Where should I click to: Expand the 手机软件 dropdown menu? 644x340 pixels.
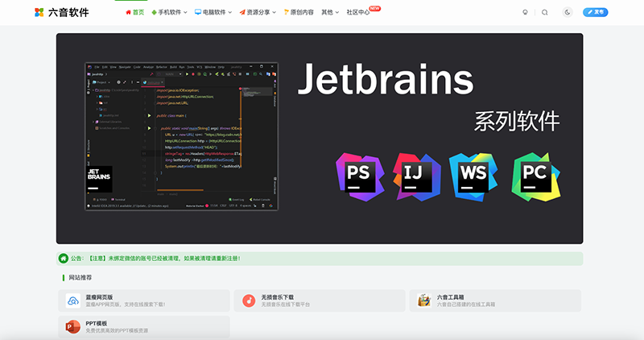click(169, 12)
